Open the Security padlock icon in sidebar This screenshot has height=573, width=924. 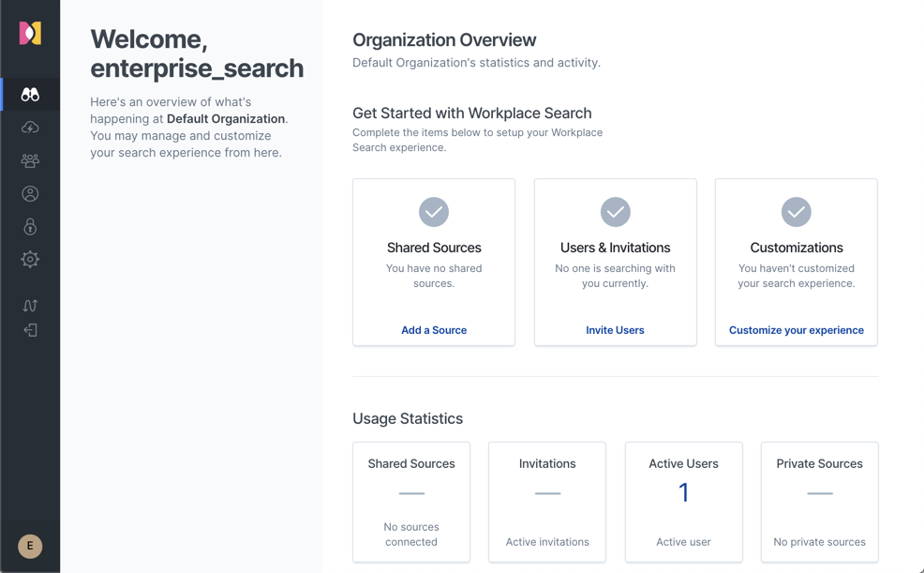pos(30,227)
